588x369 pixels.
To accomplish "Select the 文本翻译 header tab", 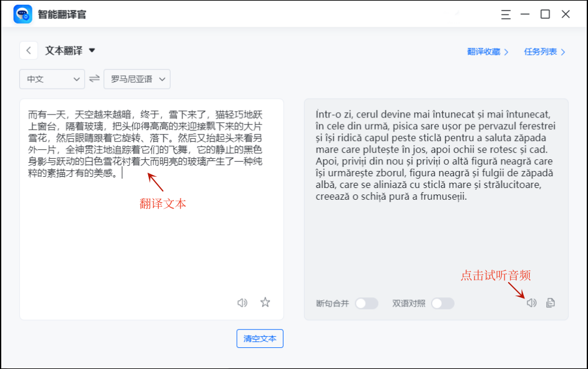I will click(x=65, y=51).
